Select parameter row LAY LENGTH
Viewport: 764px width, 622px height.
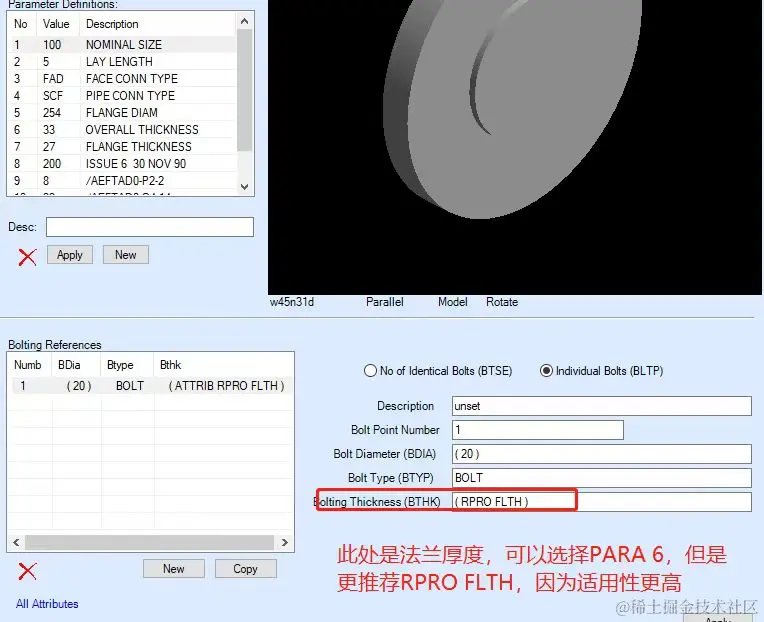coord(123,61)
